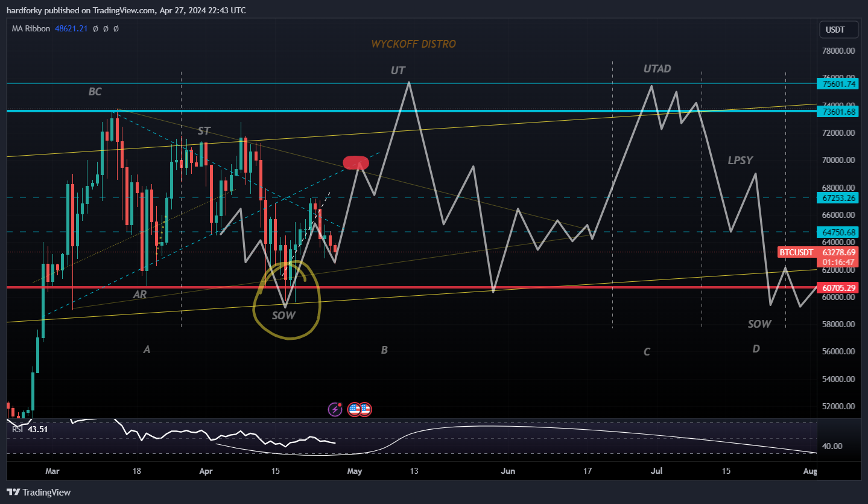Click the countdown timer 01:16:47
The image size is (868, 504).
[x=838, y=263]
